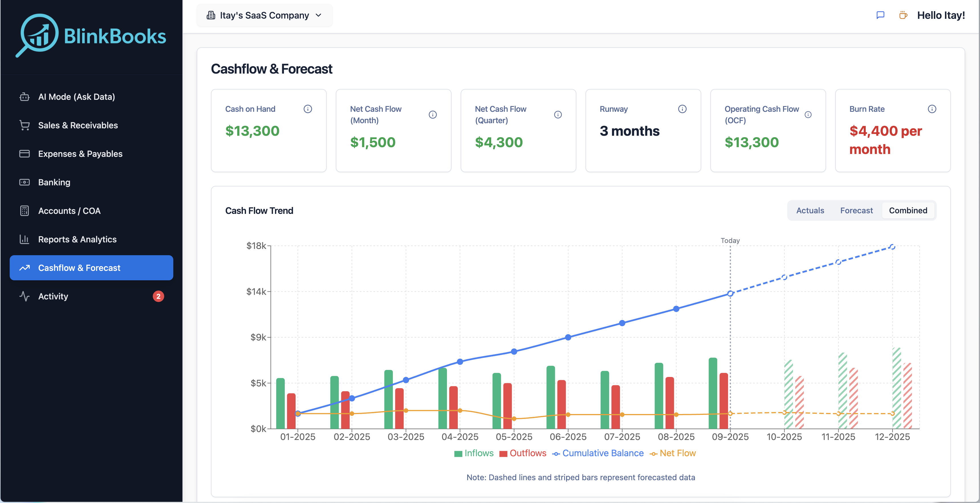The image size is (980, 503).
Task: Click the 08-2025 cumulative balance data point
Action: tap(676, 309)
